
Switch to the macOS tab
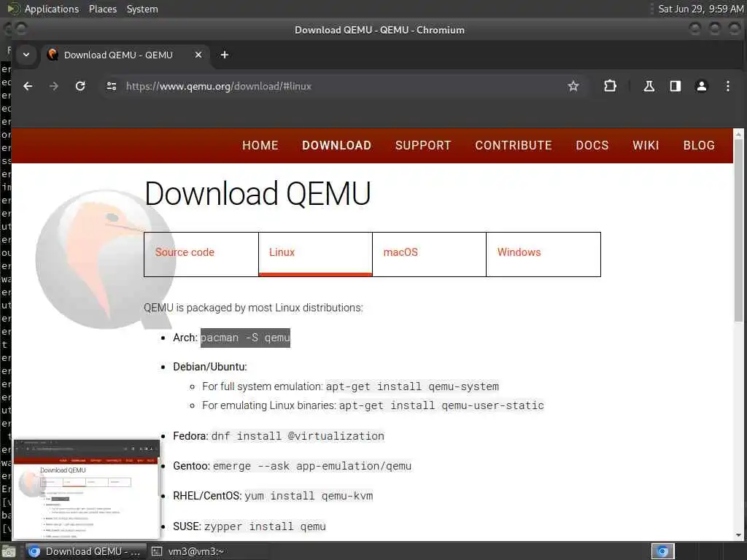click(429, 254)
